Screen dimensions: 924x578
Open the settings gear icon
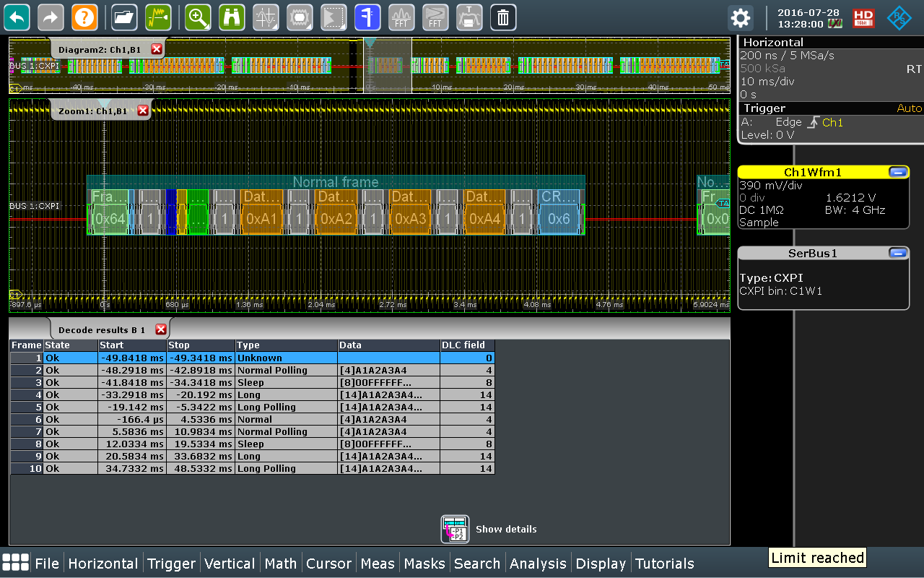coord(740,17)
